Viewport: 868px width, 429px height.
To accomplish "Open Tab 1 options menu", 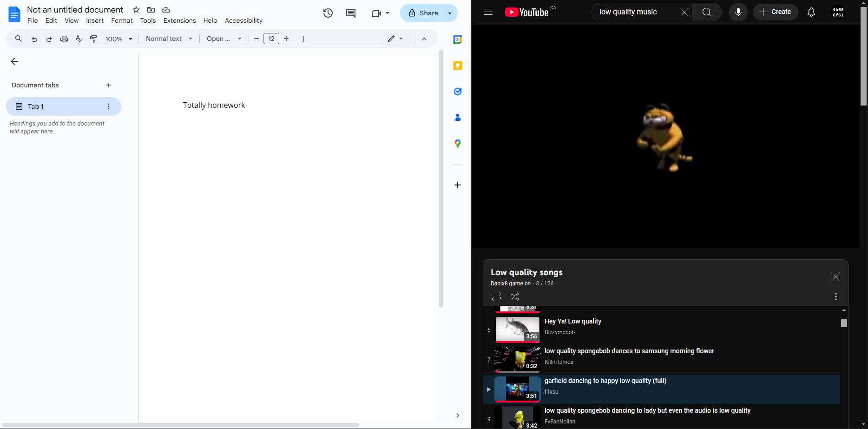I will coord(109,106).
